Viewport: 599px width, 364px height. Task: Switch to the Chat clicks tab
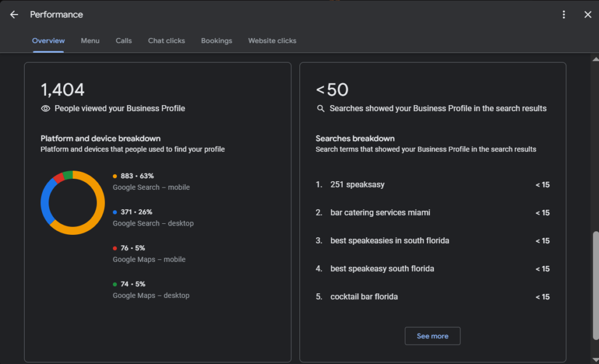pos(167,40)
